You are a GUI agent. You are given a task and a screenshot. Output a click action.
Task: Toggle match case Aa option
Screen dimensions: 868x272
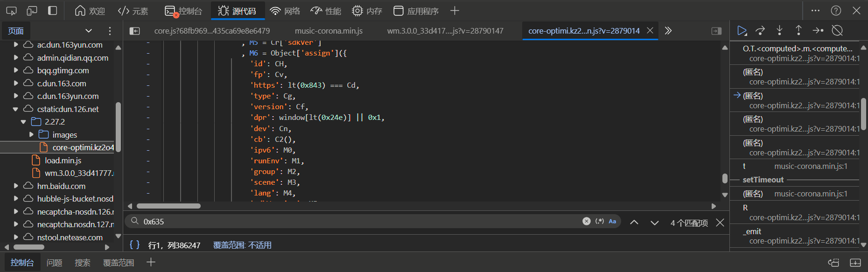pyautogui.click(x=612, y=221)
